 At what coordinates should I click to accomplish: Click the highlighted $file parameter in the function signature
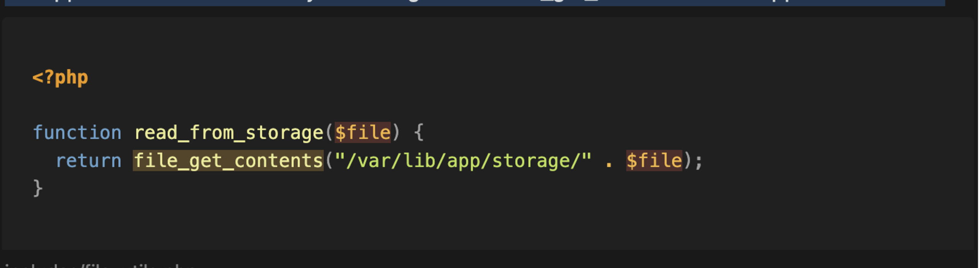pyautogui.click(x=363, y=132)
